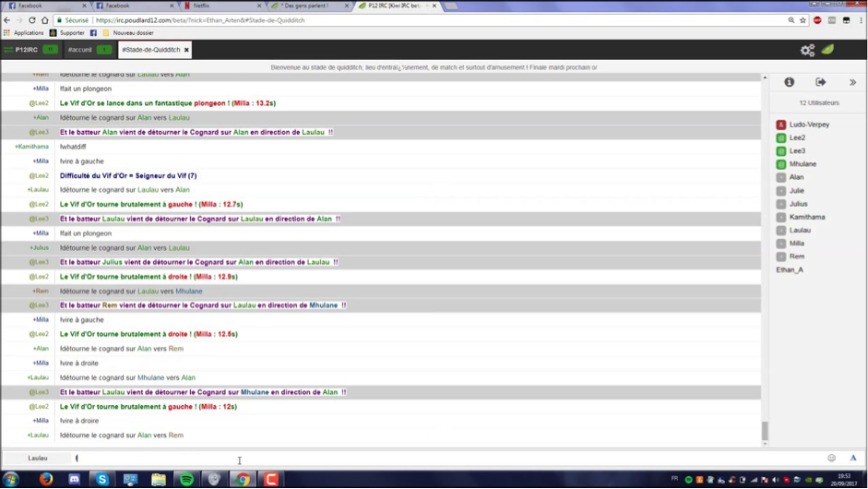Click the +Julius nickname in chat

click(x=39, y=248)
